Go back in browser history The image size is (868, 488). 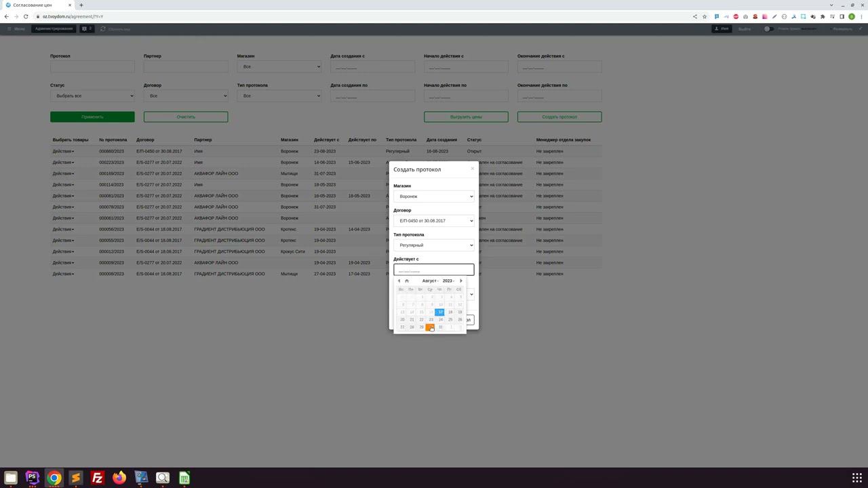click(7, 16)
